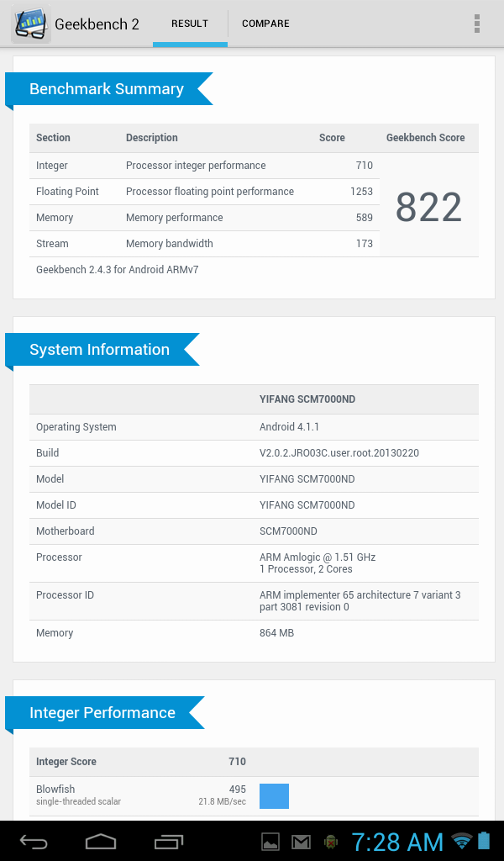The image size is (504, 861).
Task: Open the three-dot overflow menu
Action: point(477,24)
